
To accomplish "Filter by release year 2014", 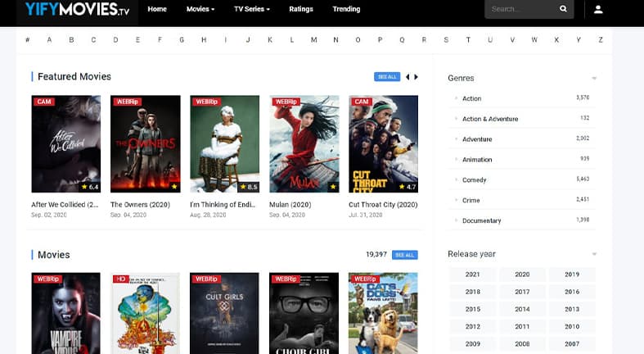I will click(x=522, y=309).
